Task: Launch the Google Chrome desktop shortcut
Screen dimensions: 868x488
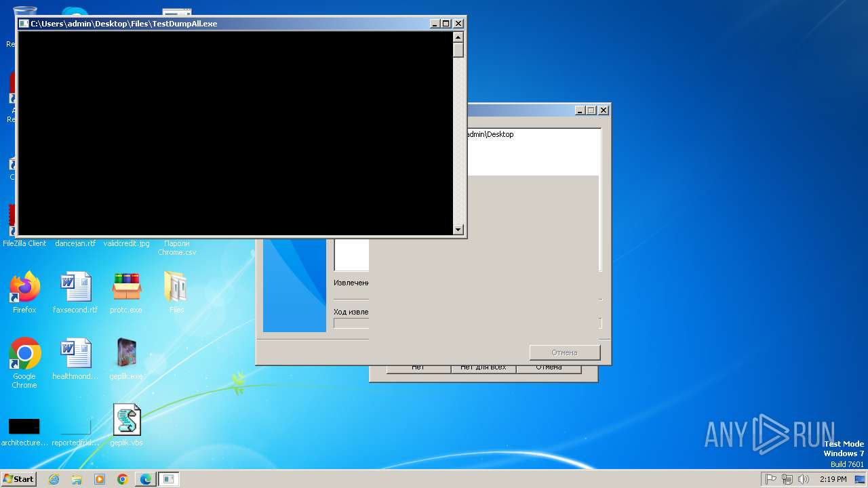Action: (24, 363)
